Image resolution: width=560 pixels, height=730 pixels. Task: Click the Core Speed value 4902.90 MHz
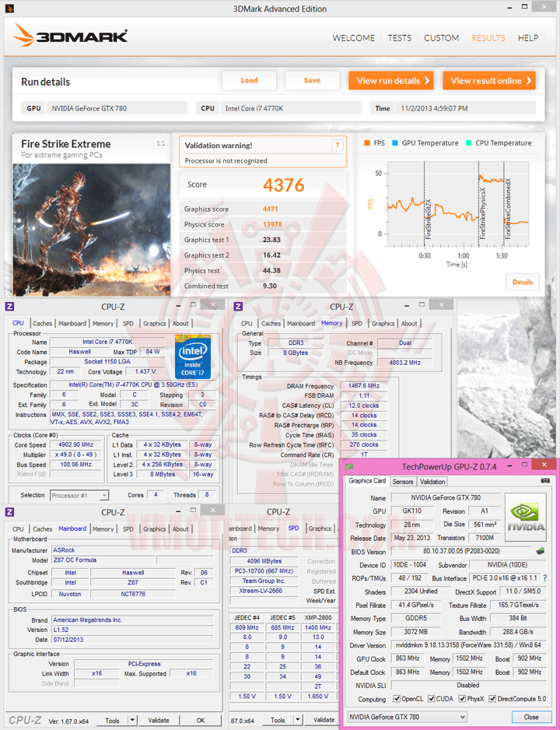click(x=75, y=445)
